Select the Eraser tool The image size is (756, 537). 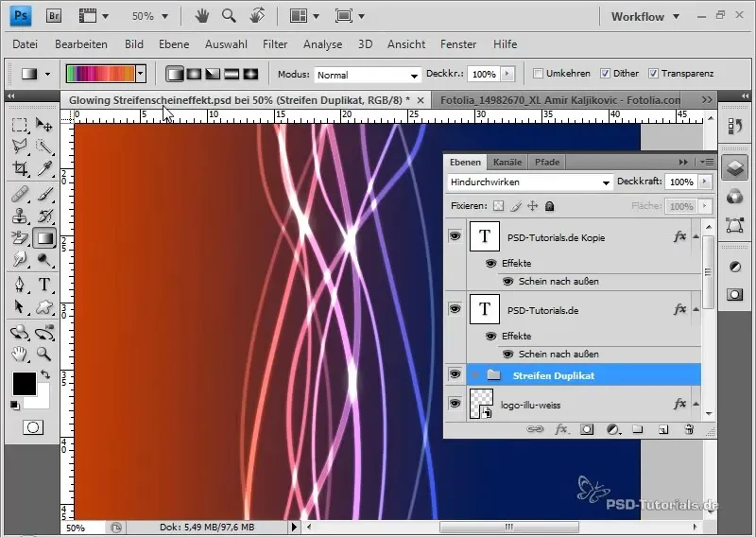pyautogui.click(x=19, y=238)
